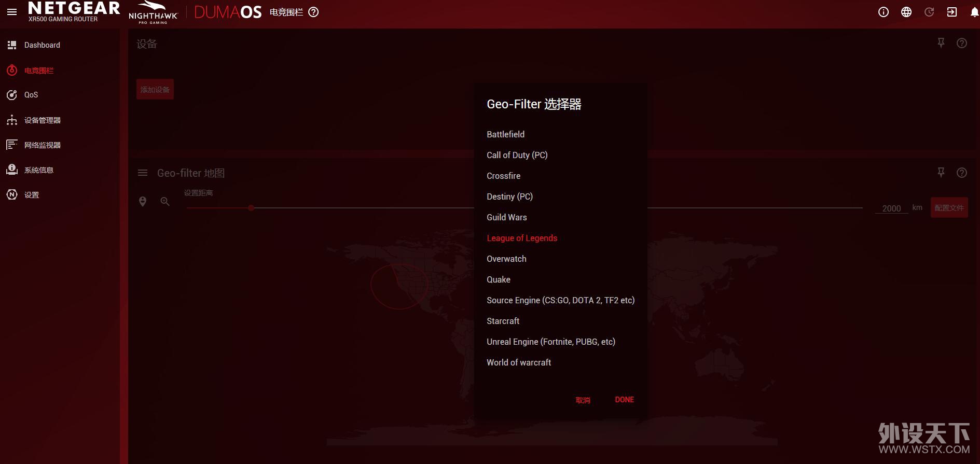This screenshot has width=980, height=464.
Task: Click the distance field showing 2000
Action: 891,208
